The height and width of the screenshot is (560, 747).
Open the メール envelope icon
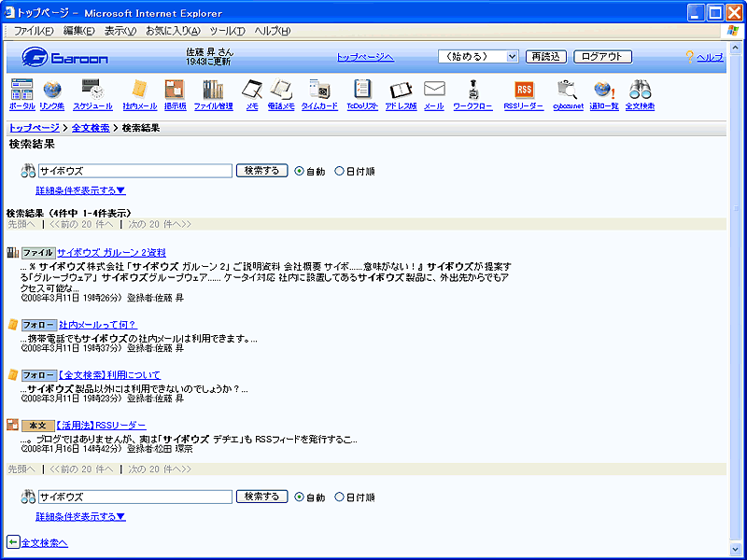click(x=434, y=89)
